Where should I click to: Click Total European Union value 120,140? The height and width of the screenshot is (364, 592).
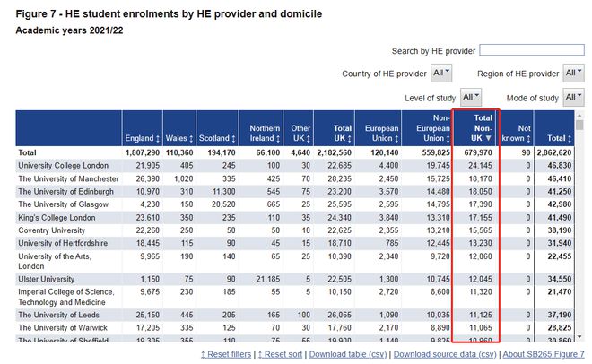pyautogui.click(x=384, y=152)
